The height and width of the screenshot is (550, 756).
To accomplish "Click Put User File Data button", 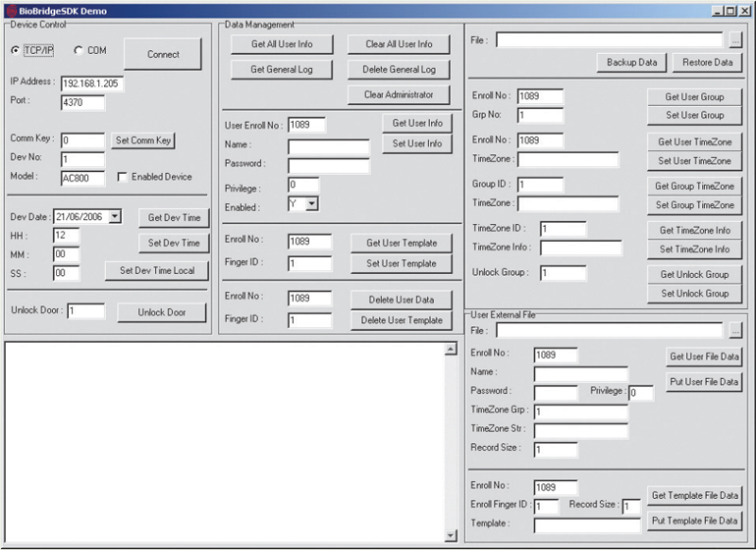I will (704, 382).
